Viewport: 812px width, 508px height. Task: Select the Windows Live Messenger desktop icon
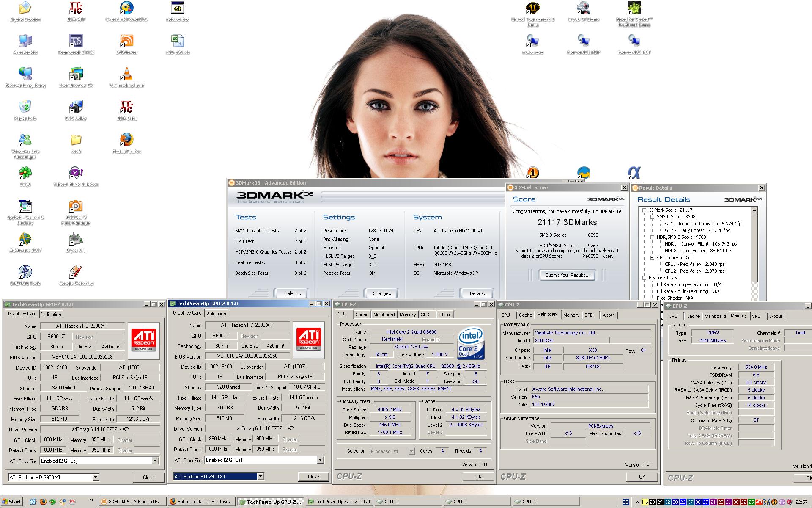(x=25, y=146)
